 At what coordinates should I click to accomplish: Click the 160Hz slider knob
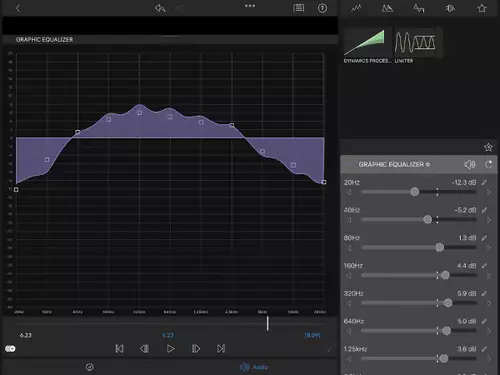(445, 275)
